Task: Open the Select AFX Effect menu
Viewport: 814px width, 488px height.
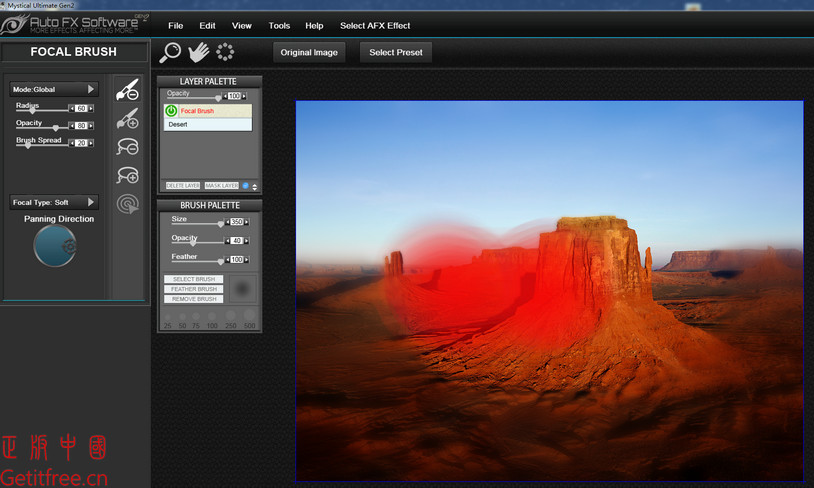Action: [375, 25]
